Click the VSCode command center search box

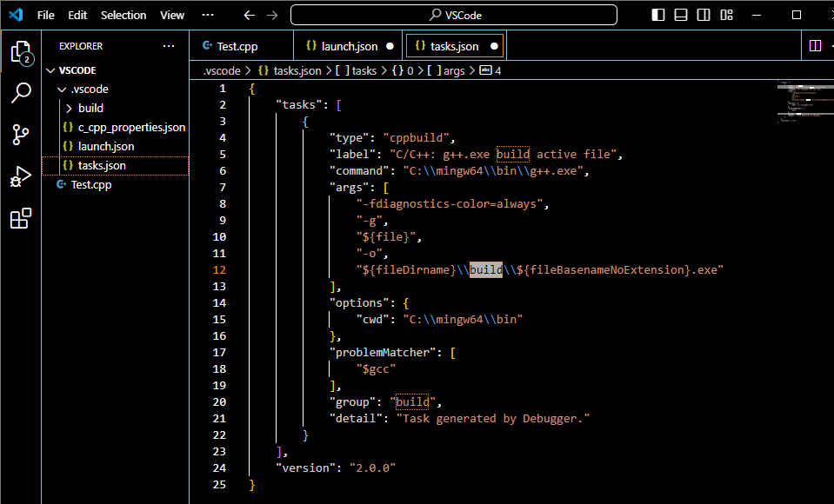454,15
